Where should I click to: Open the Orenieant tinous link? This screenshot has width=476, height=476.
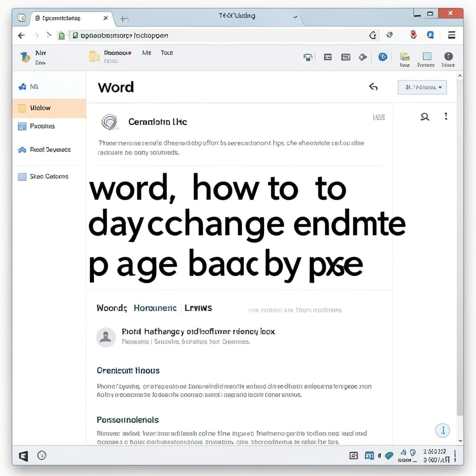[128, 370]
